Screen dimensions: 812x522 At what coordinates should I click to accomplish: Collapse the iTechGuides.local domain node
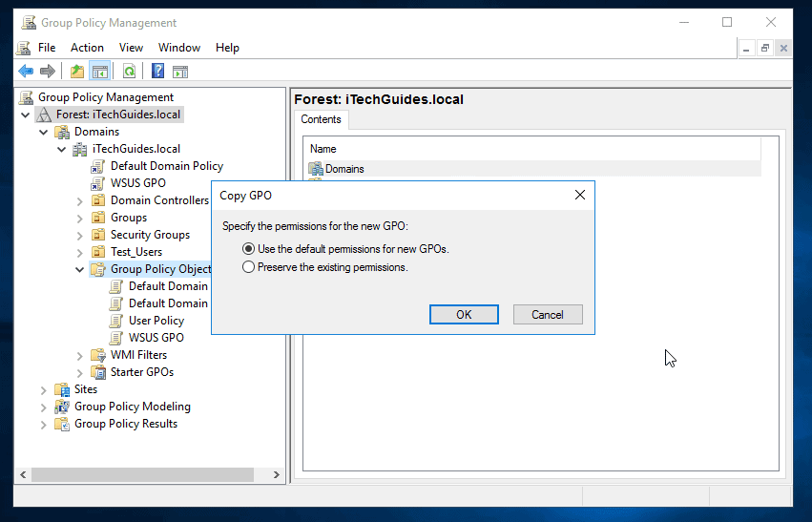(x=62, y=149)
